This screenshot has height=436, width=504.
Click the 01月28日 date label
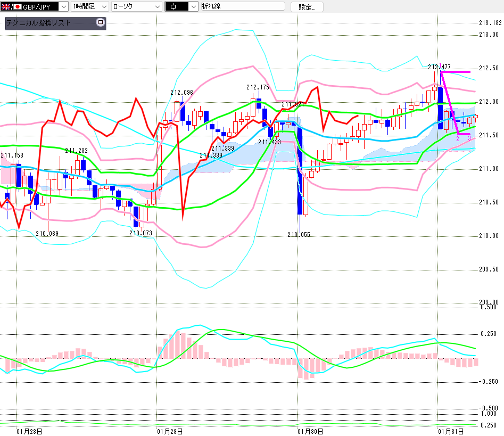[x=29, y=430]
